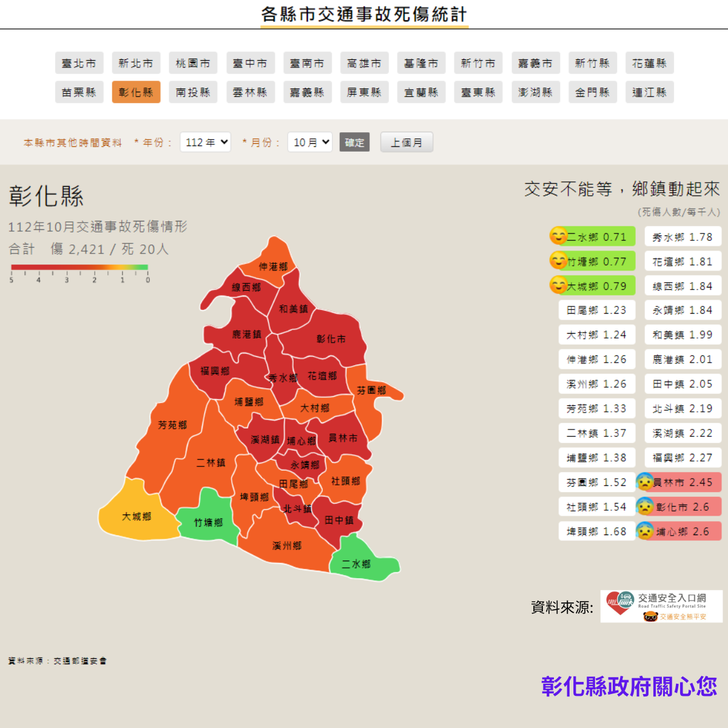Click the red-to-green casualty color scale bar

(79, 267)
